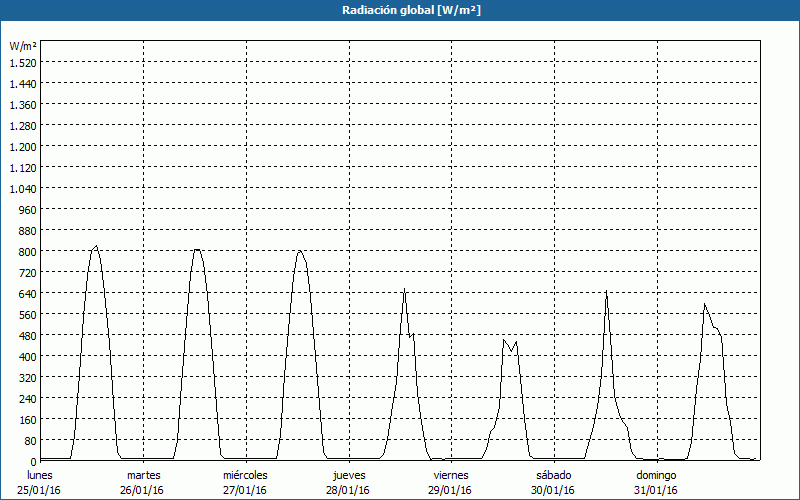The width and height of the screenshot is (800, 500).
Task: Select the 'martes' day label
Action: (x=143, y=475)
